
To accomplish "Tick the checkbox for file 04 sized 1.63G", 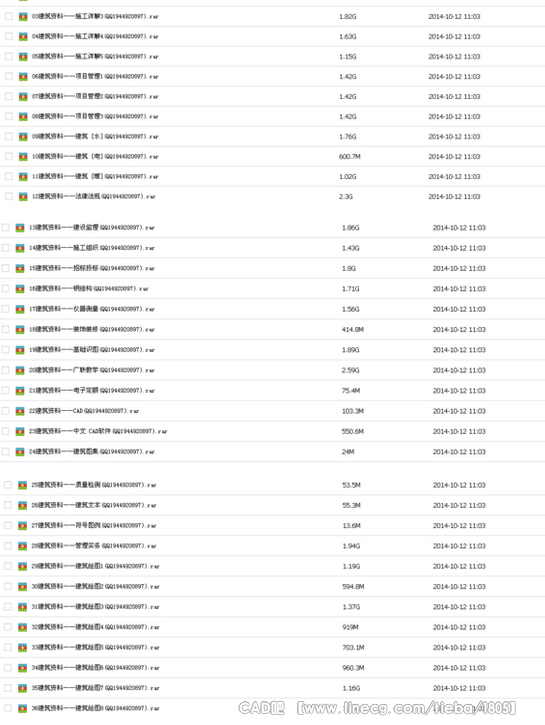I will click(9, 36).
